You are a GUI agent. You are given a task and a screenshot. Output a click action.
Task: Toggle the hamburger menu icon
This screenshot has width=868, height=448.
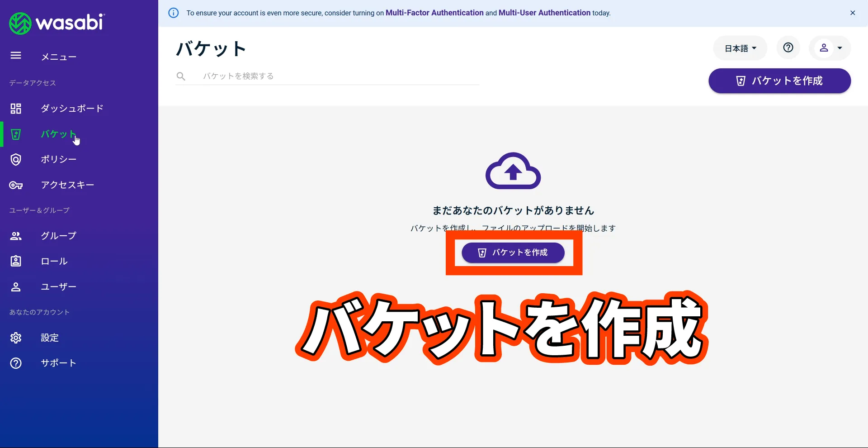point(16,56)
